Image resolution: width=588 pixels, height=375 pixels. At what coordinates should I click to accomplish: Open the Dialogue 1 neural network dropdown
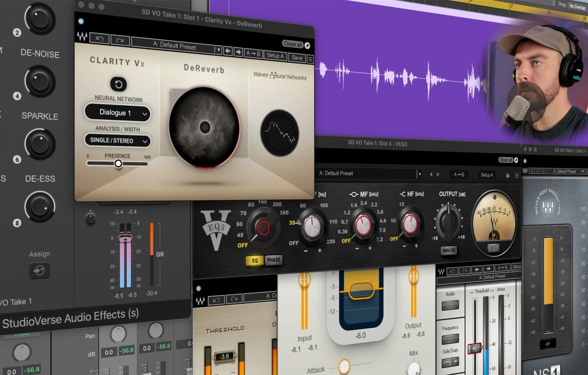(x=118, y=113)
